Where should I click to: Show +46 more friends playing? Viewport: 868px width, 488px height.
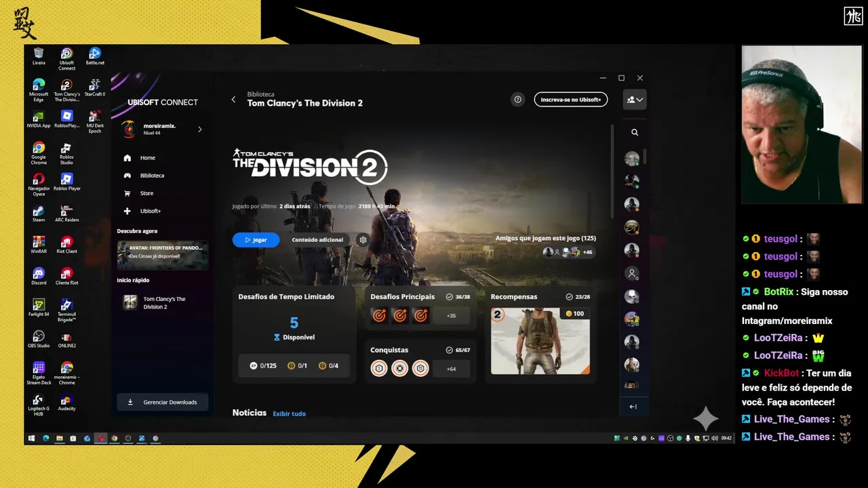tap(587, 252)
